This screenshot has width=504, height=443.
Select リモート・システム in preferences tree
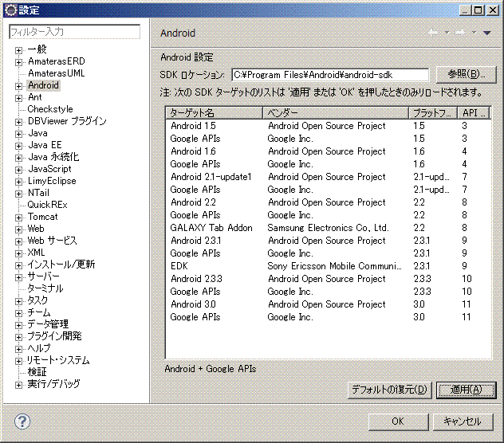pos(58,360)
